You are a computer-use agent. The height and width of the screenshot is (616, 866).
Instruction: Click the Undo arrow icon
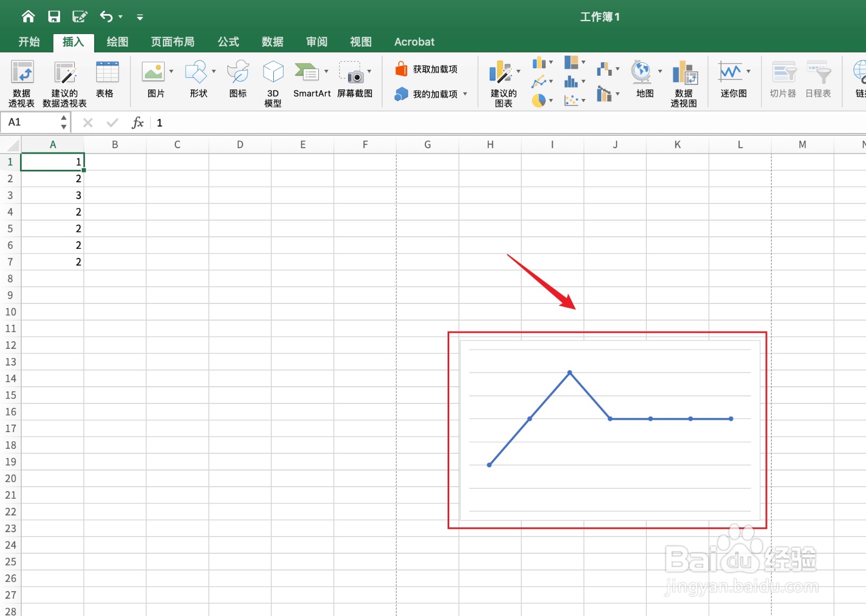106,17
